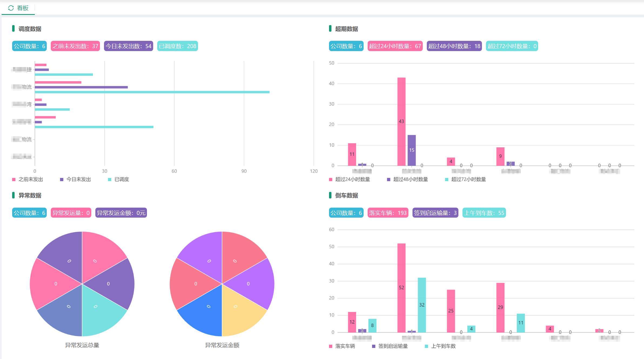Select the 超过24小时数量: 67 tag
The height and width of the screenshot is (359, 644).
pos(395,46)
